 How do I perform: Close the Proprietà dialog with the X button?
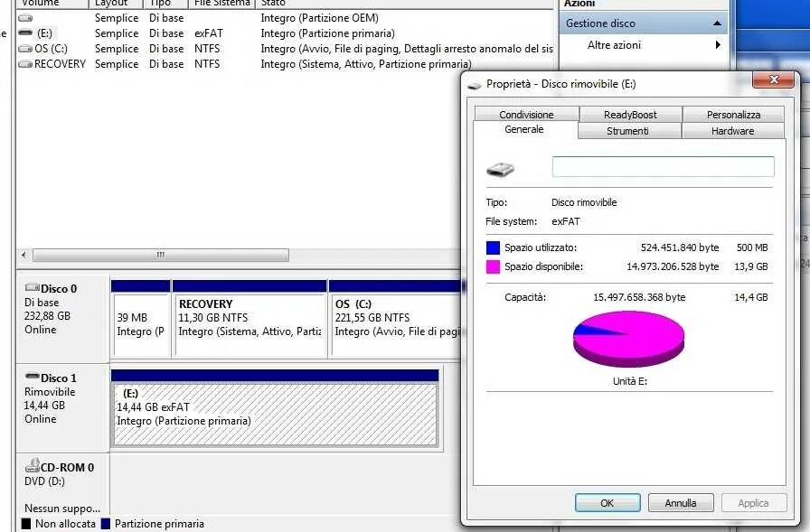773,79
